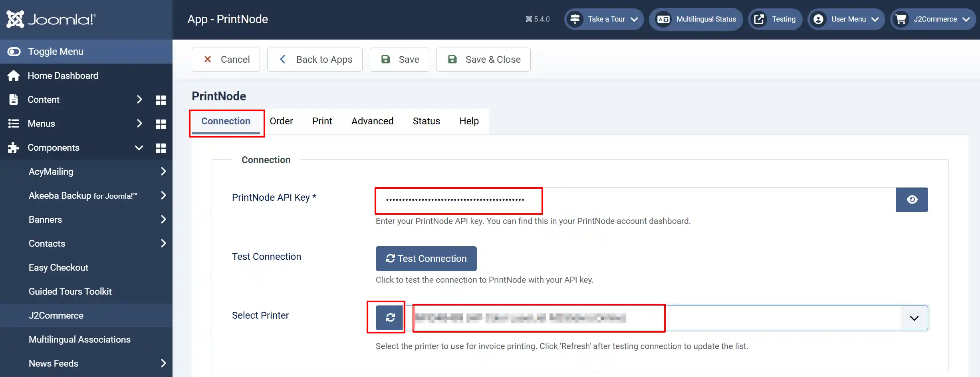
Task: Switch to the Order tab
Action: pos(281,121)
